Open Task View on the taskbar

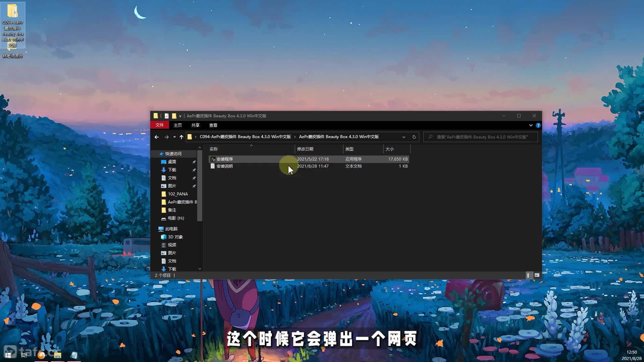click(x=24, y=355)
